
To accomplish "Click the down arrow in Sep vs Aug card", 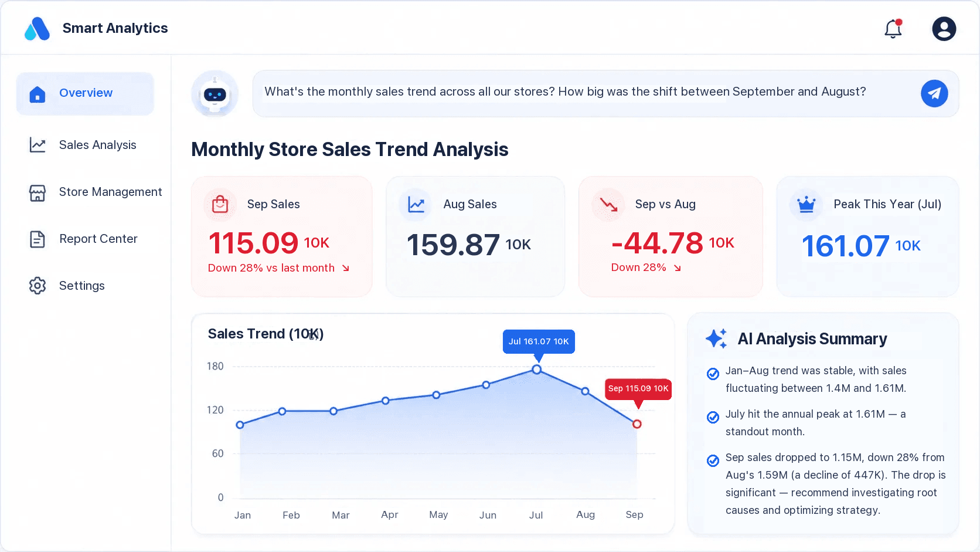I will pos(678,268).
